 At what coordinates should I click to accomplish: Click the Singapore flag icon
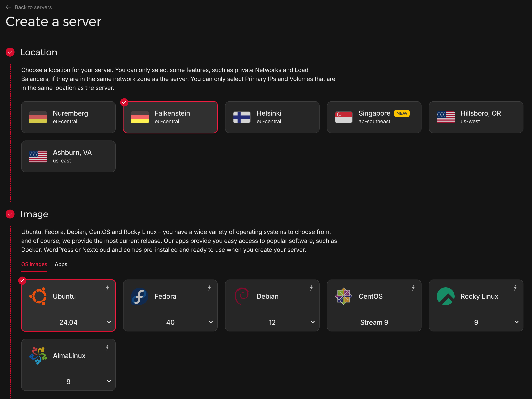coord(344,117)
